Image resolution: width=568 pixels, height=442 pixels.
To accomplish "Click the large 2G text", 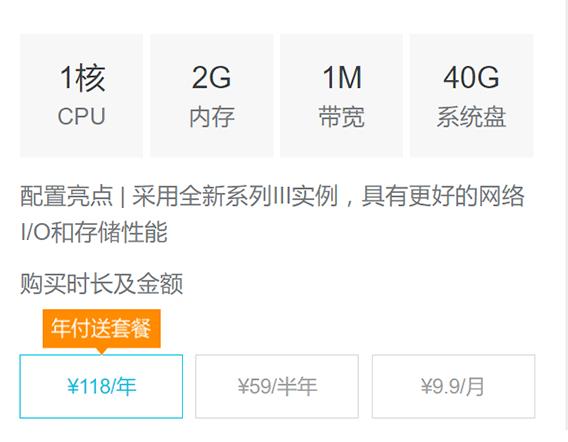I will pos(212,77).
